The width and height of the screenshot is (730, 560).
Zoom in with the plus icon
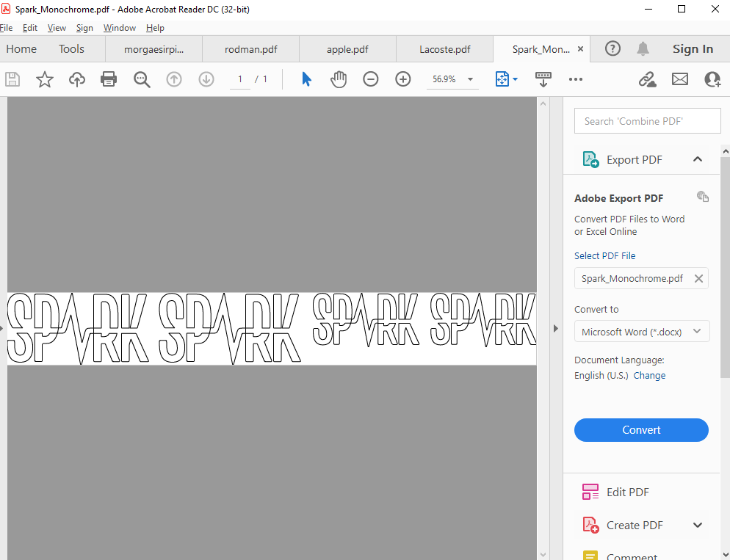point(402,79)
